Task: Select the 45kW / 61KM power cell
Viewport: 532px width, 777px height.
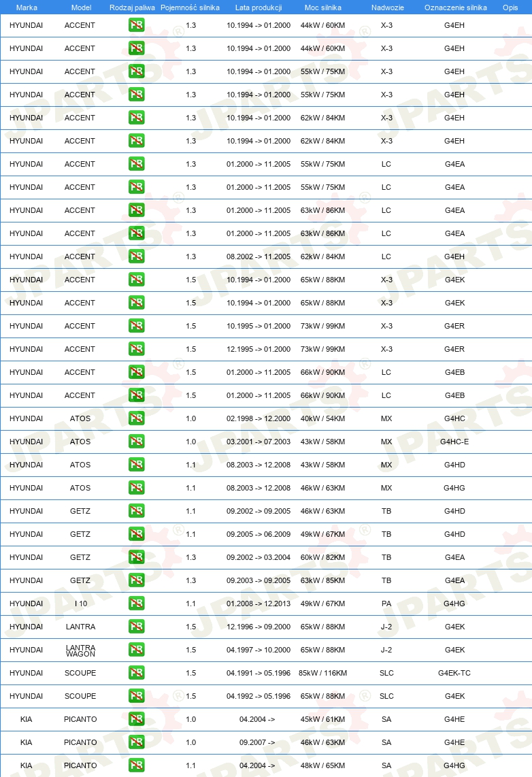Action: pyautogui.click(x=323, y=719)
